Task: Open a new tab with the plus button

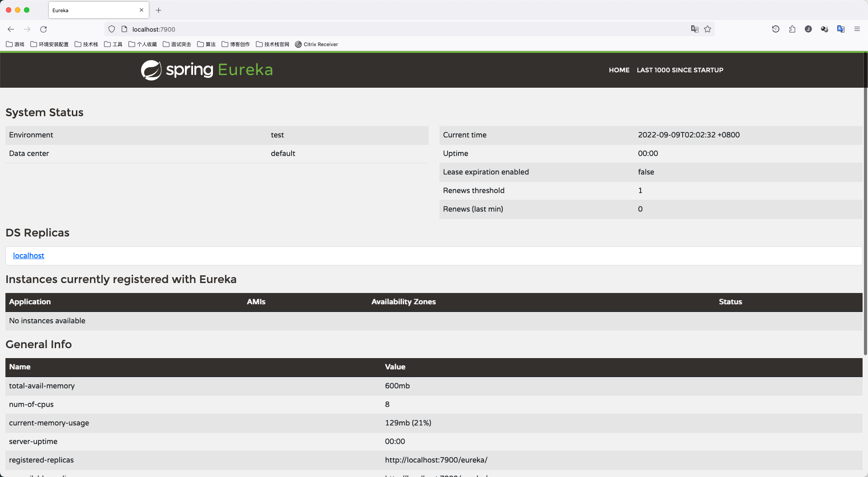Action: tap(159, 10)
